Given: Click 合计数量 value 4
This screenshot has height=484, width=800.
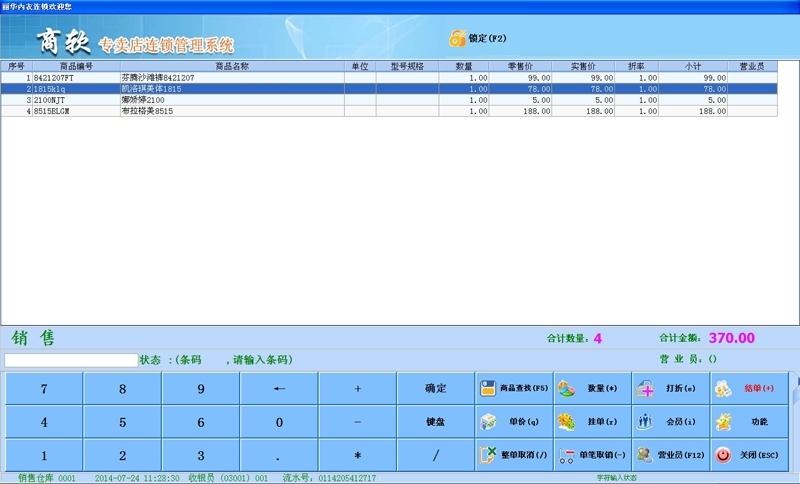Looking at the screenshot, I should click(x=598, y=338).
